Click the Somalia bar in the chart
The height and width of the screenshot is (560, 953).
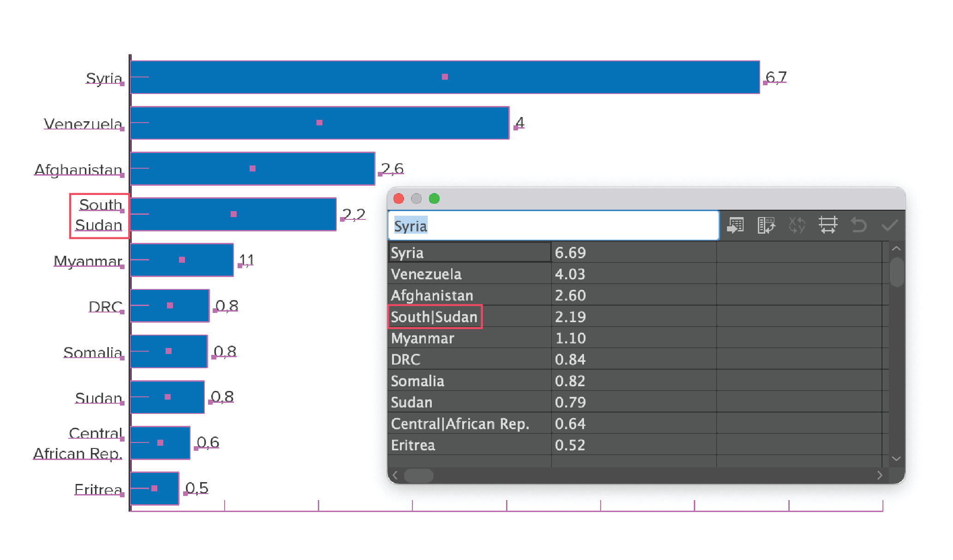pyautogui.click(x=169, y=351)
